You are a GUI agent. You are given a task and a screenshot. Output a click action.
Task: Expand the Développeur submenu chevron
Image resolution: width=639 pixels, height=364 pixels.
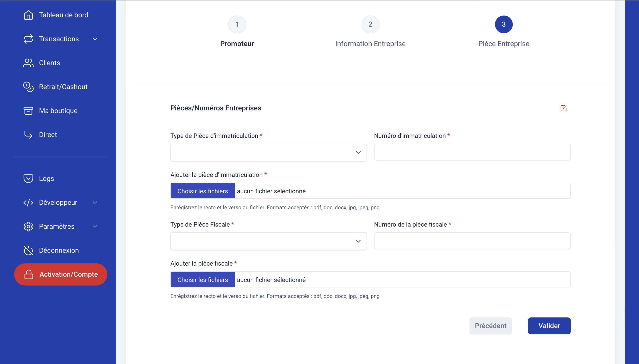tap(95, 202)
